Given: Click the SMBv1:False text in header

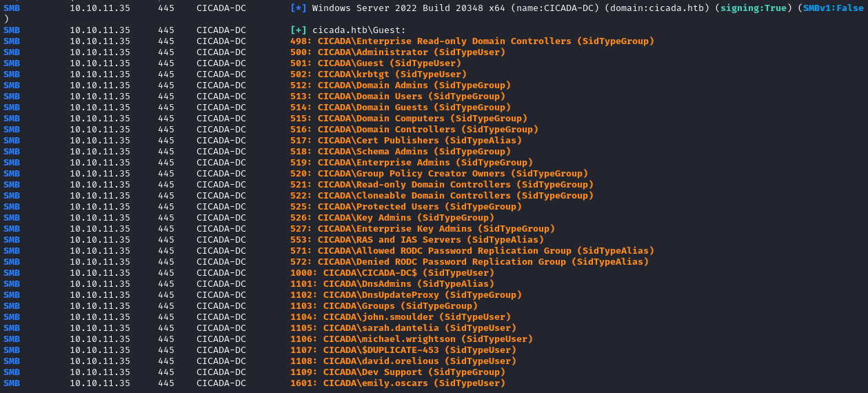Looking at the screenshot, I should point(834,8).
